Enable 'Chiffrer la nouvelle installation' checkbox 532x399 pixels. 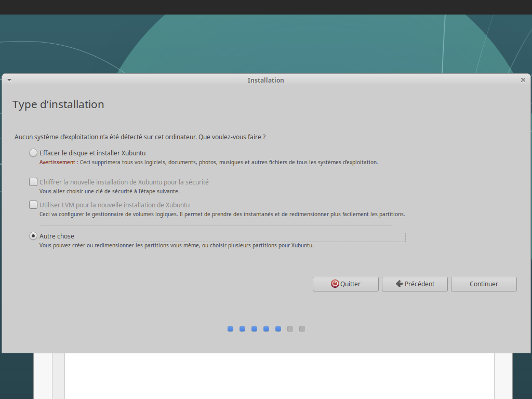(x=34, y=182)
